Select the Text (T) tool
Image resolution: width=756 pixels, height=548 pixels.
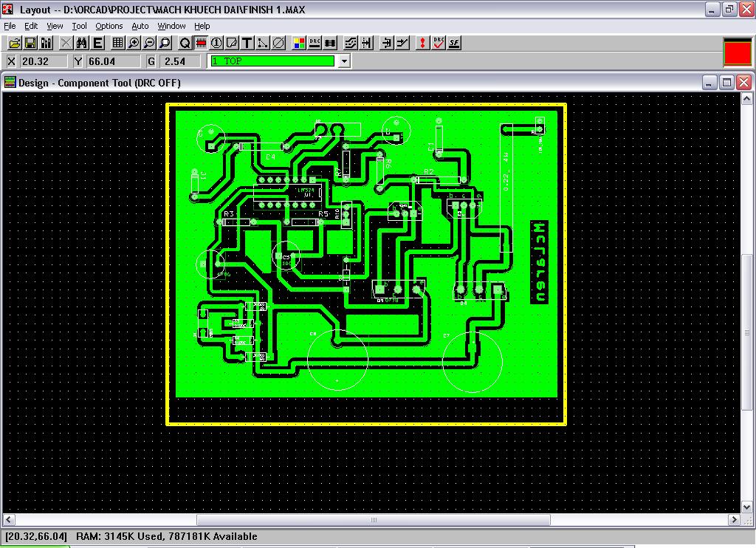coord(247,44)
